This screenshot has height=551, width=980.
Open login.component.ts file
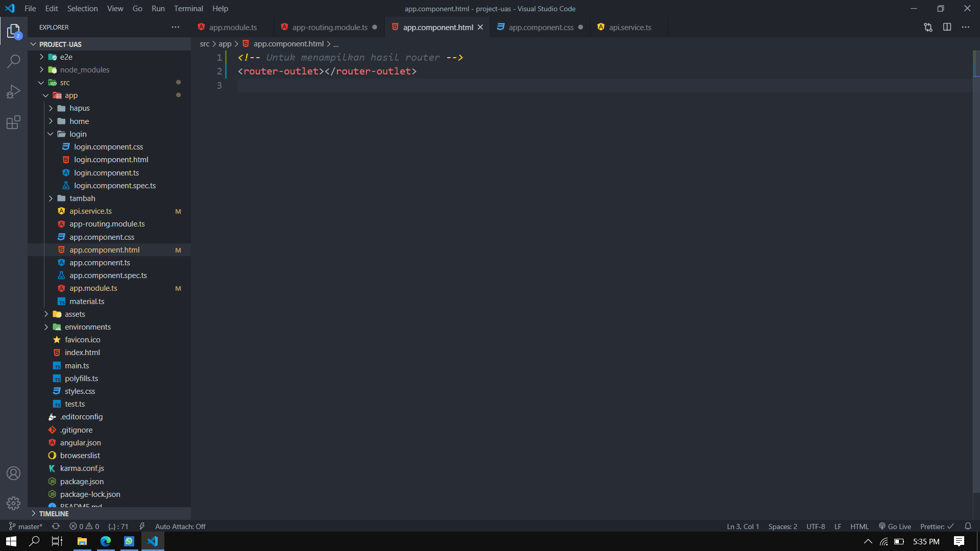click(x=109, y=173)
